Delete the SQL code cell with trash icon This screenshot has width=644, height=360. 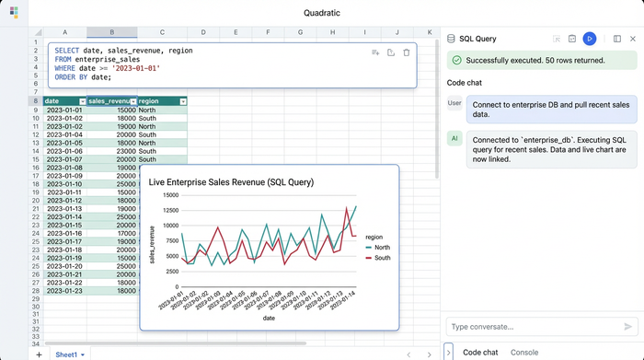(x=407, y=52)
